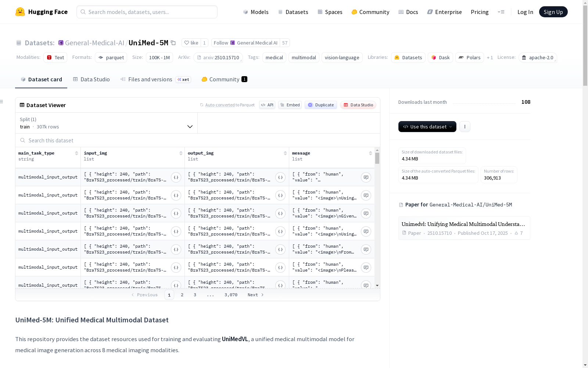Follow General Medical AI
The image size is (588, 368).
coord(245,43)
